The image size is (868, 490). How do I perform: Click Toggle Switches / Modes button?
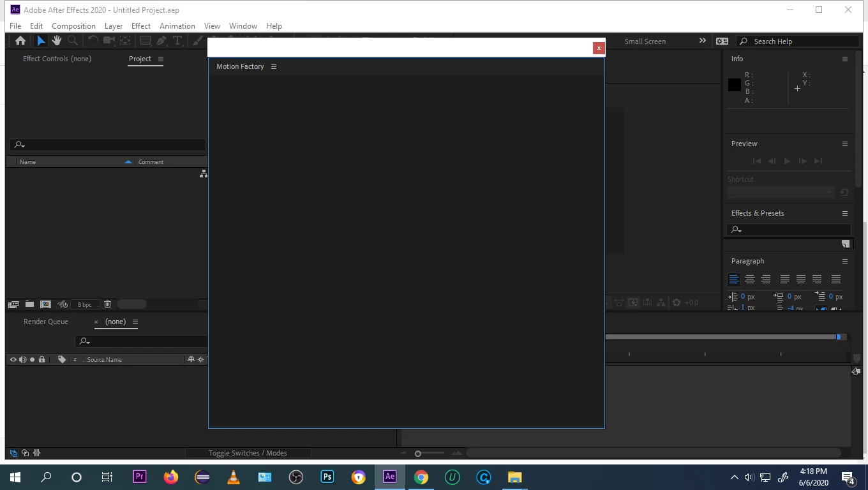click(248, 453)
